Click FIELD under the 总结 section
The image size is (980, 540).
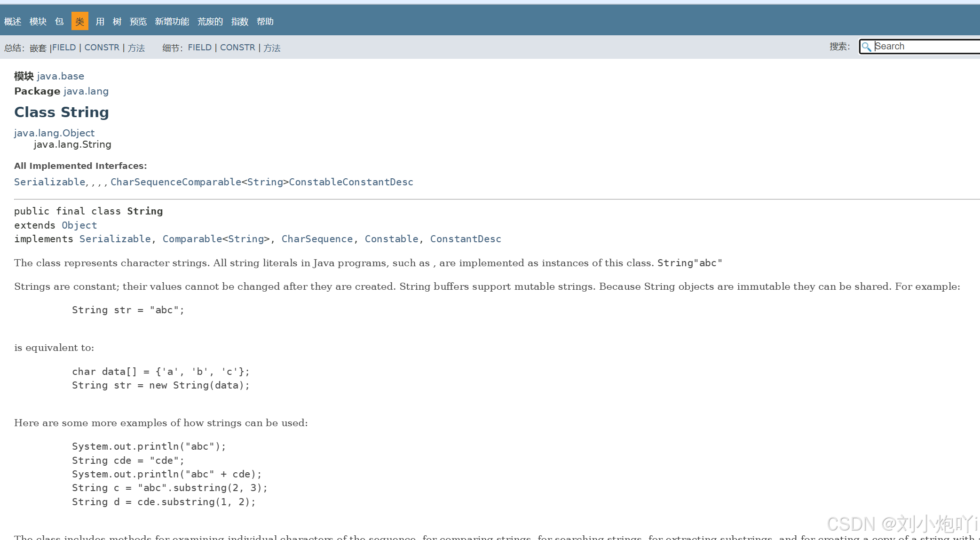tap(64, 47)
